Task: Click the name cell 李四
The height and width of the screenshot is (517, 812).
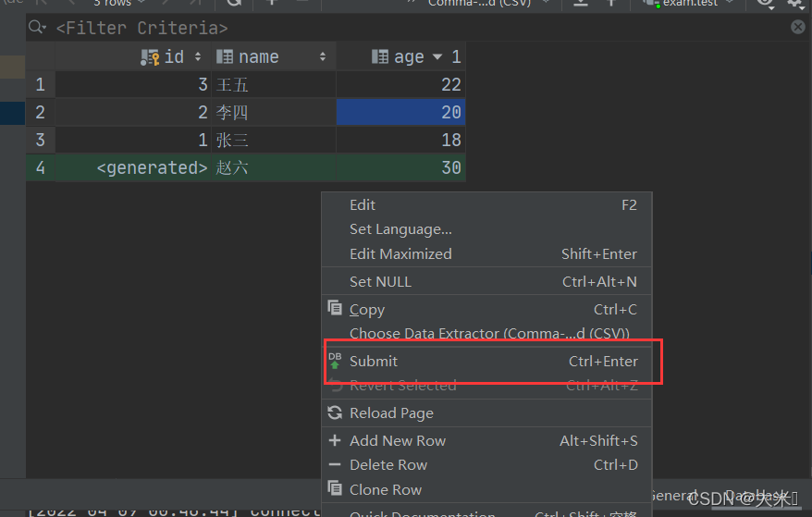Action: [x=274, y=113]
